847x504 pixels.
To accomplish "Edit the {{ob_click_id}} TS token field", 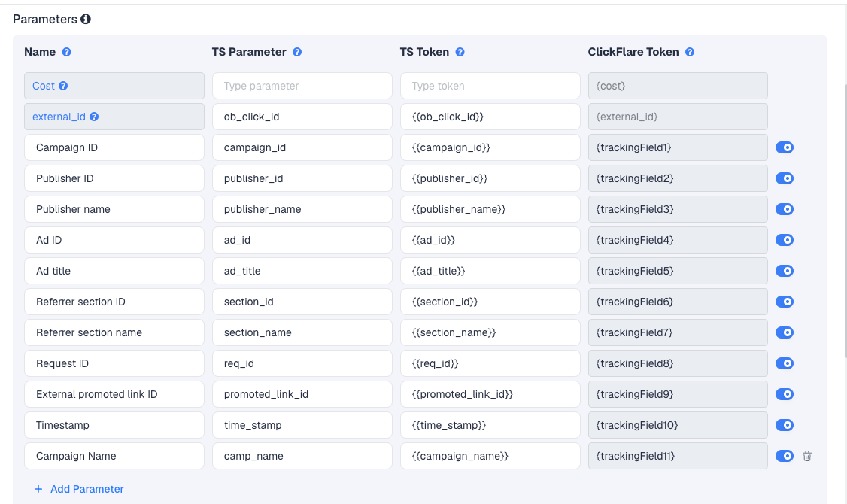I will pos(490,117).
